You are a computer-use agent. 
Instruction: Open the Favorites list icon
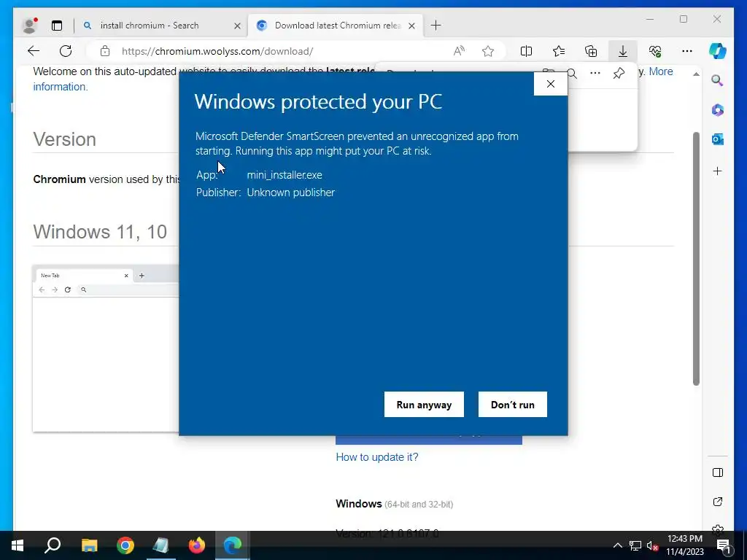click(559, 51)
